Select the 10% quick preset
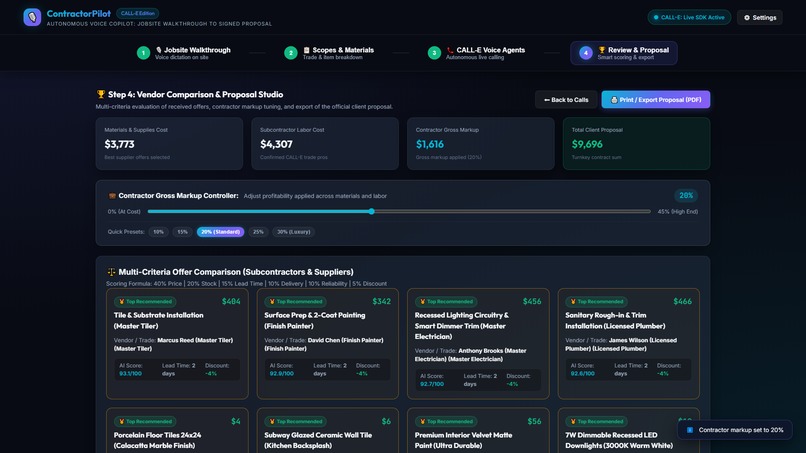The height and width of the screenshot is (453, 806). point(158,232)
